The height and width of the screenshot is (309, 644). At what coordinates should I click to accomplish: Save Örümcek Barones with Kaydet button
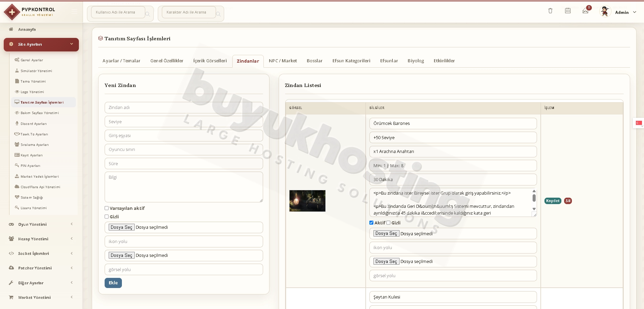pos(553,201)
